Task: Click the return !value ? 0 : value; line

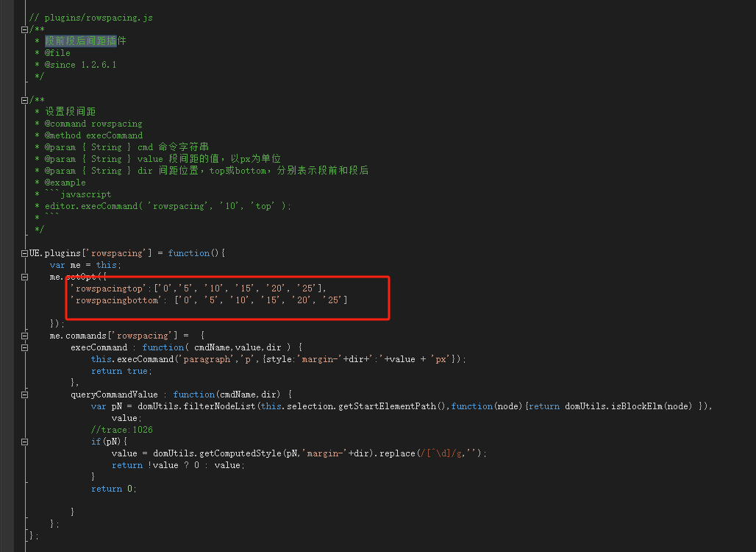Action: pyautogui.click(x=179, y=465)
